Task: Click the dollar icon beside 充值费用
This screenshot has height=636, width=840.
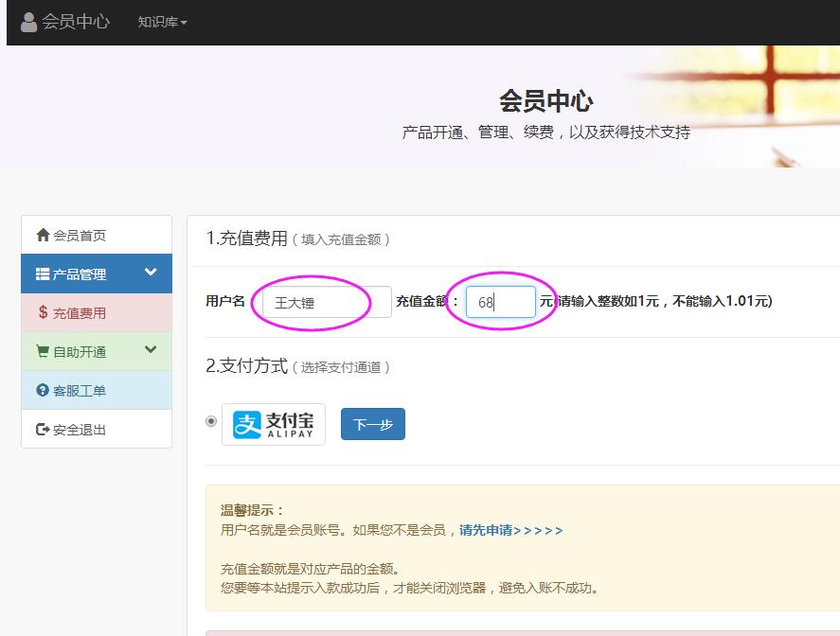Action: pyautogui.click(x=43, y=312)
